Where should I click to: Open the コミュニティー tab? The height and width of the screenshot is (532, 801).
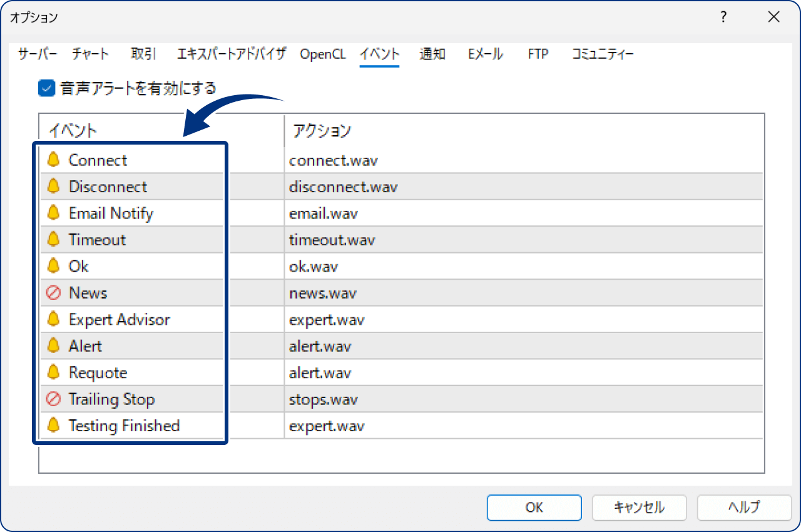pos(603,54)
